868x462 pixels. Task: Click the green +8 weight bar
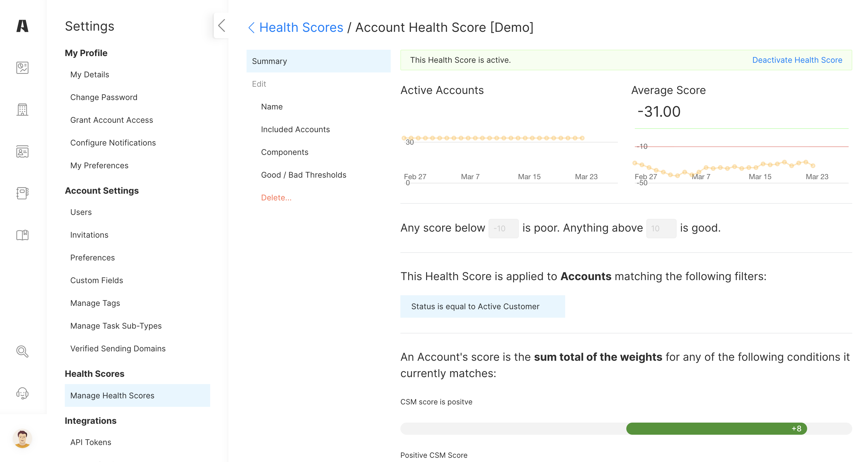tap(716, 429)
